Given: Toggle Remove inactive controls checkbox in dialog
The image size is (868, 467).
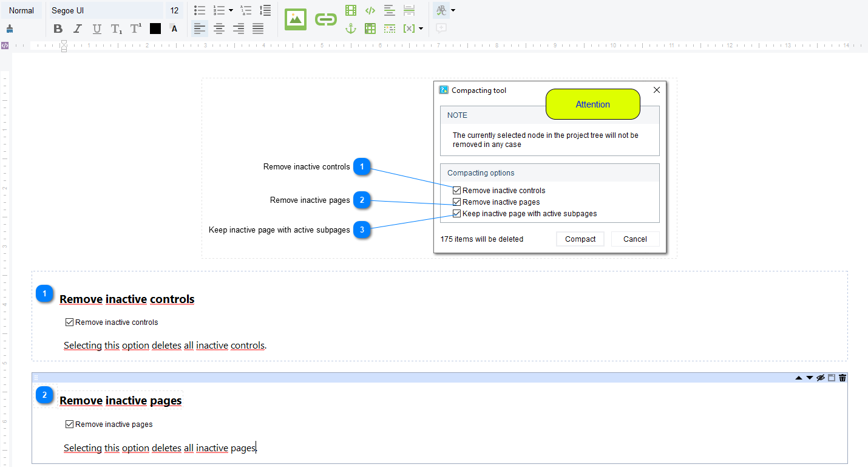Looking at the screenshot, I should [x=456, y=191].
